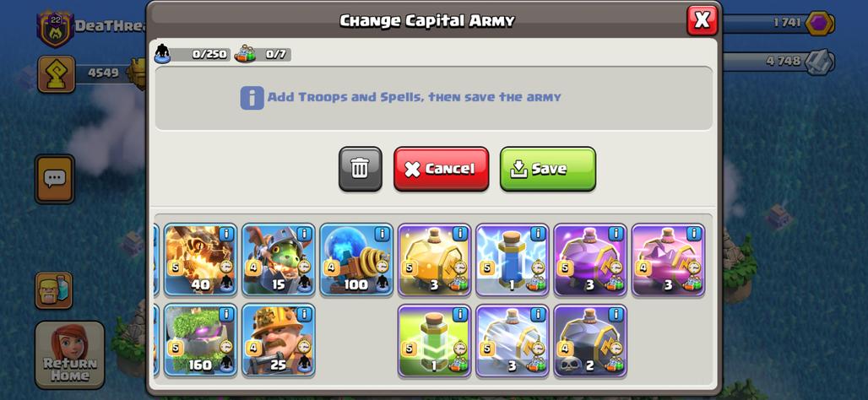Add the Battle Ram cannon troop costing 100

click(x=356, y=260)
